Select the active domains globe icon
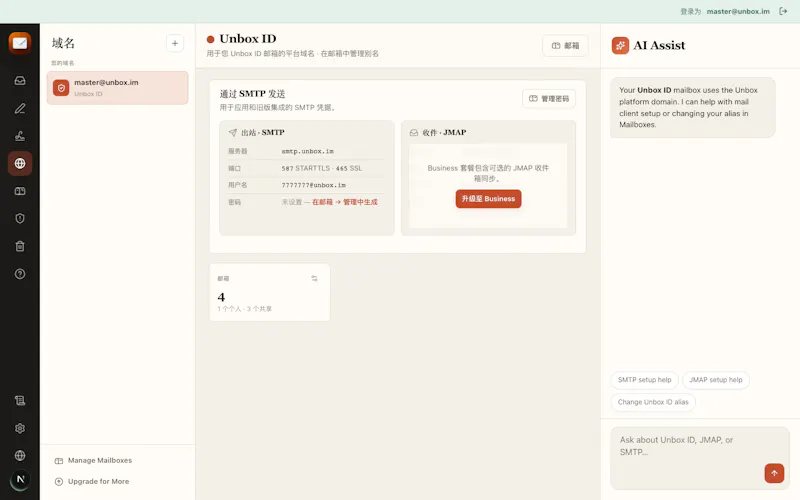 (x=20, y=163)
